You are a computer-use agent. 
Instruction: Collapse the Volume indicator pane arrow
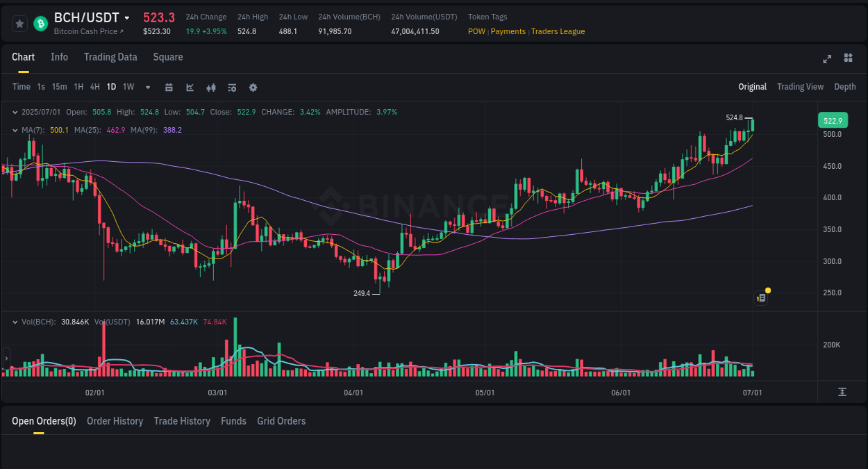click(15, 322)
